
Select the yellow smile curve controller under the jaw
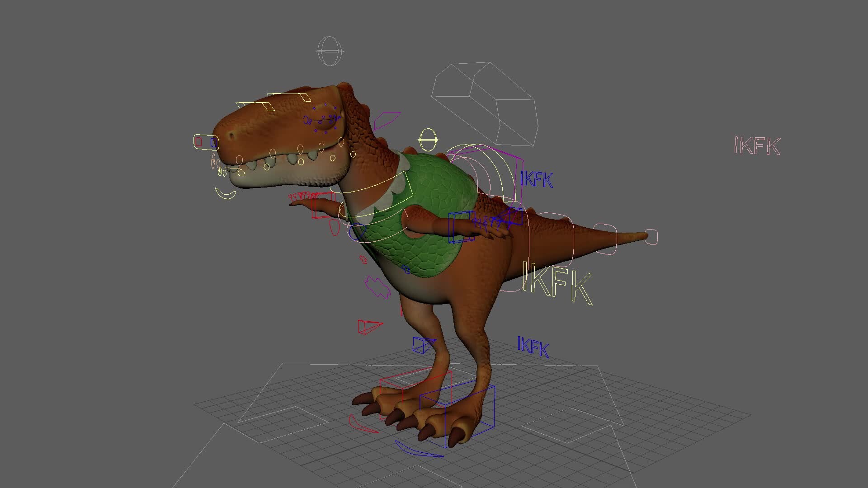[x=226, y=196]
